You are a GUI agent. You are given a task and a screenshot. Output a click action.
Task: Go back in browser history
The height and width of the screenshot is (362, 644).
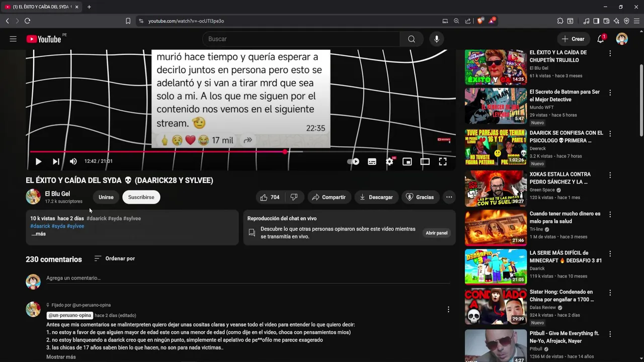coord(7,21)
